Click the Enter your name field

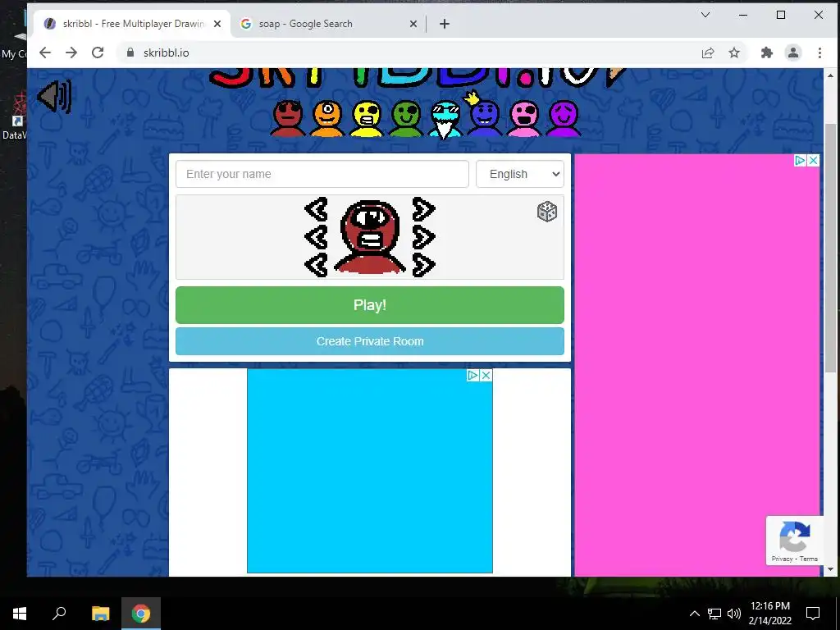(x=322, y=174)
